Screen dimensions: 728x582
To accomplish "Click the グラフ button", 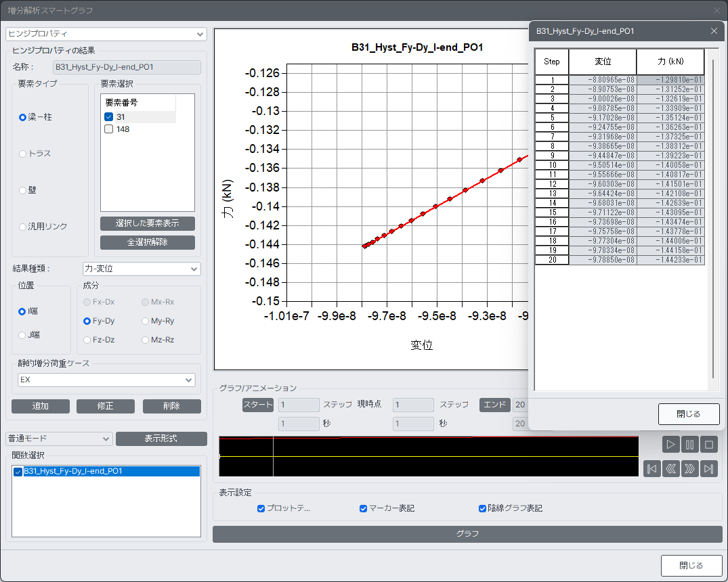I will (467, 534).
